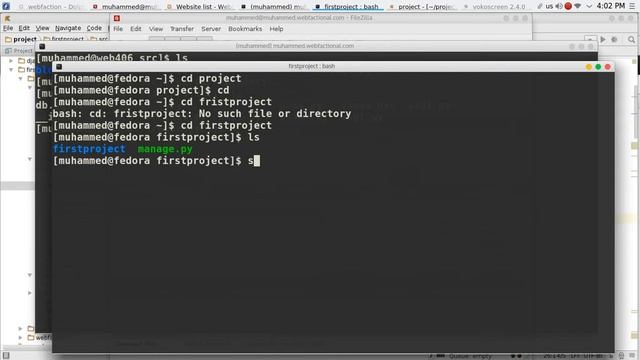The width and height of the screenshot is (640, 360).
Task: Open the View menu in FileZilla
Action: 156,29
